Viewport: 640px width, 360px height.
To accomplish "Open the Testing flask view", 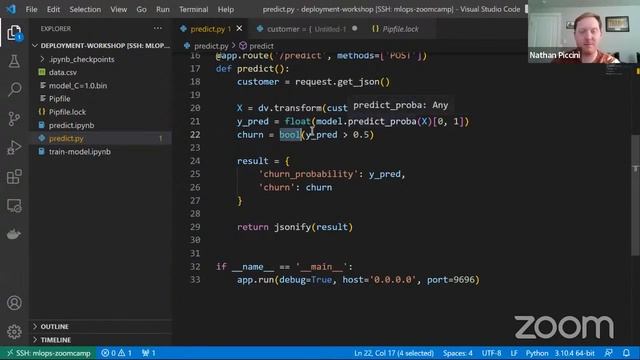I will tap(14, 62).
